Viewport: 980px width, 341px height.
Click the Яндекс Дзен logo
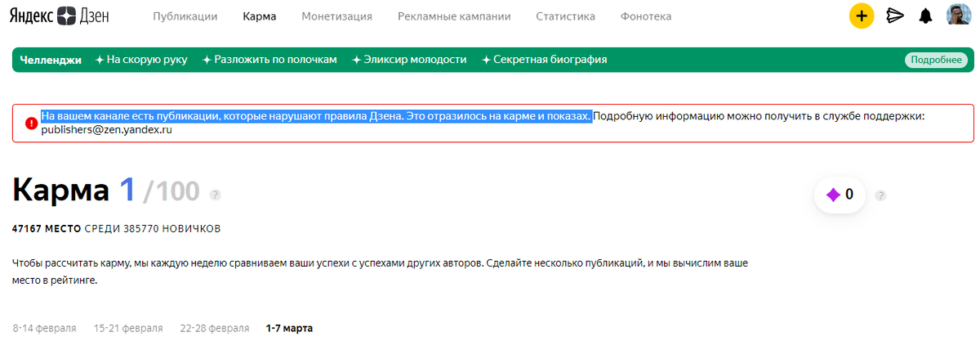[x=59, y=16]
